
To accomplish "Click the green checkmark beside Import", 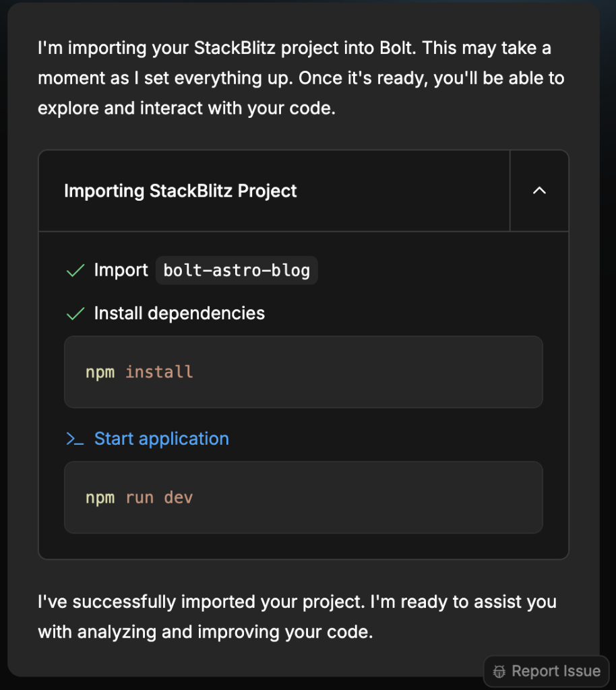I will click(x=75, y=271).
